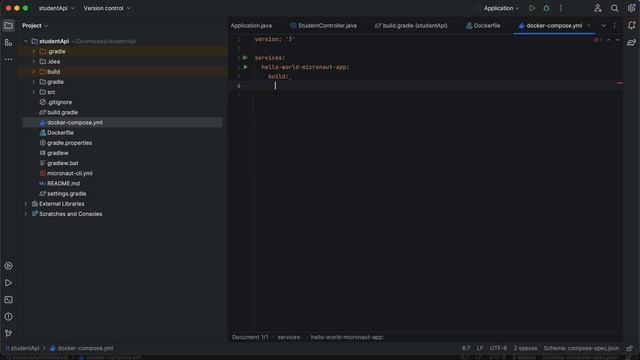Image resolution: width=640 pixels, height=360 pixels.
Task: Click the cursor position 6:7 indicator
Action: coord(466,348)
